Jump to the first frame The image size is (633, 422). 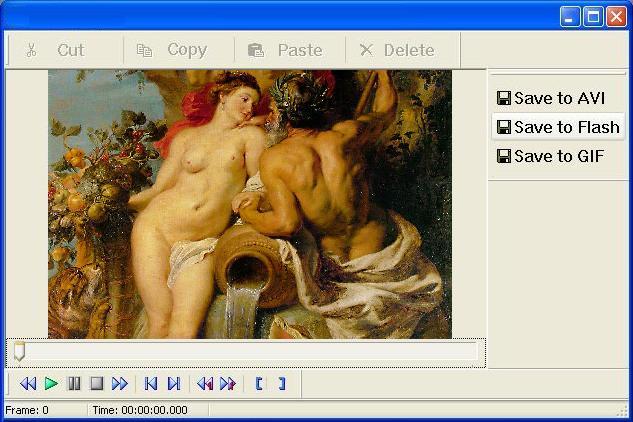[151, 383]
